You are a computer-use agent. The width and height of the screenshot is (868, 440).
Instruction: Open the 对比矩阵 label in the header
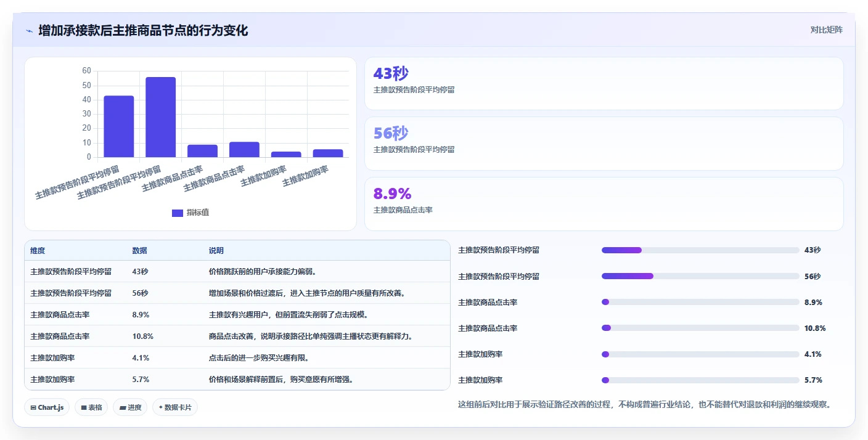point(826,30)
